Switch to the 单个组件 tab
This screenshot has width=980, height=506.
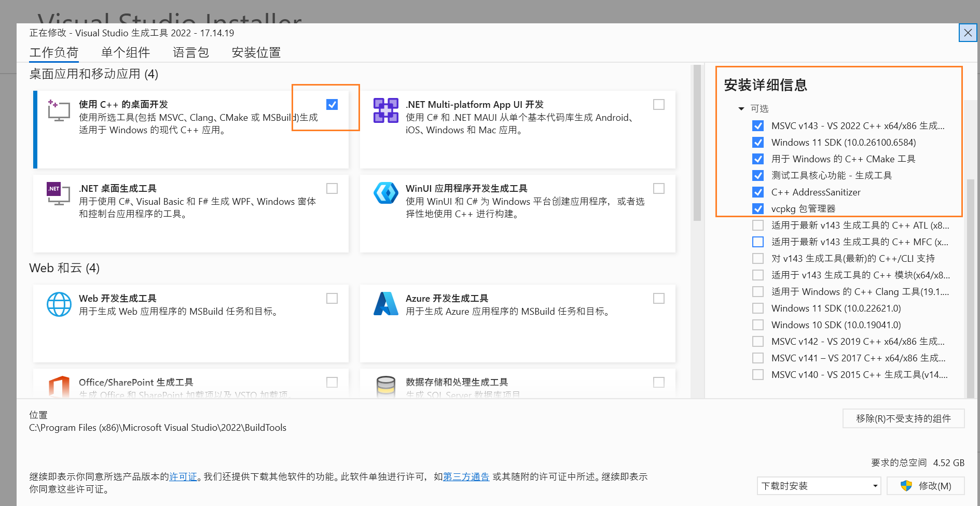click(125, 52)
